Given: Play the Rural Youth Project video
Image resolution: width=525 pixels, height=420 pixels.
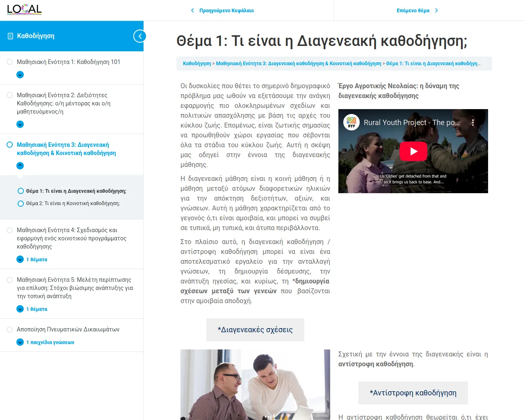Looking at the screenshot, I should pyautogui.click(x=413, y=151).
